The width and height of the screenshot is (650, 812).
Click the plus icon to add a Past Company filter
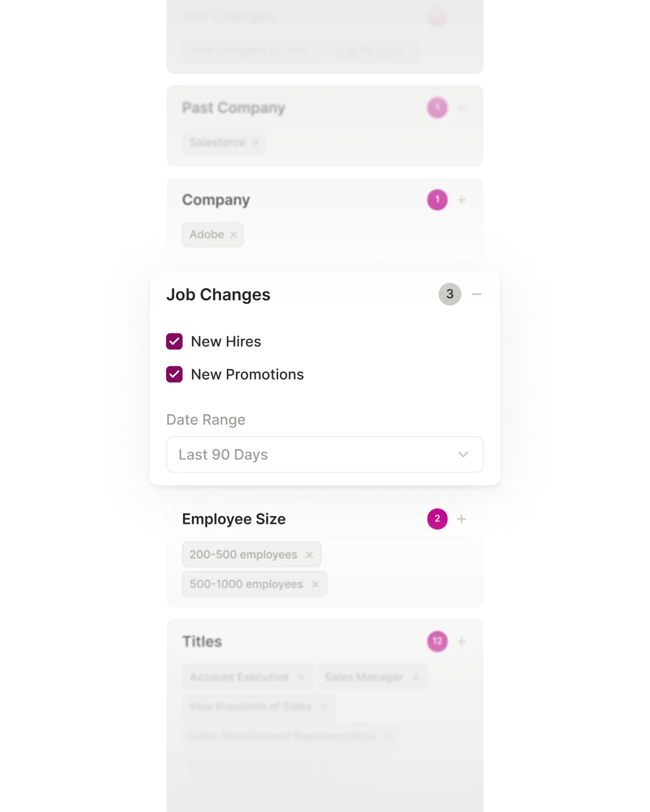click(461, 107)
